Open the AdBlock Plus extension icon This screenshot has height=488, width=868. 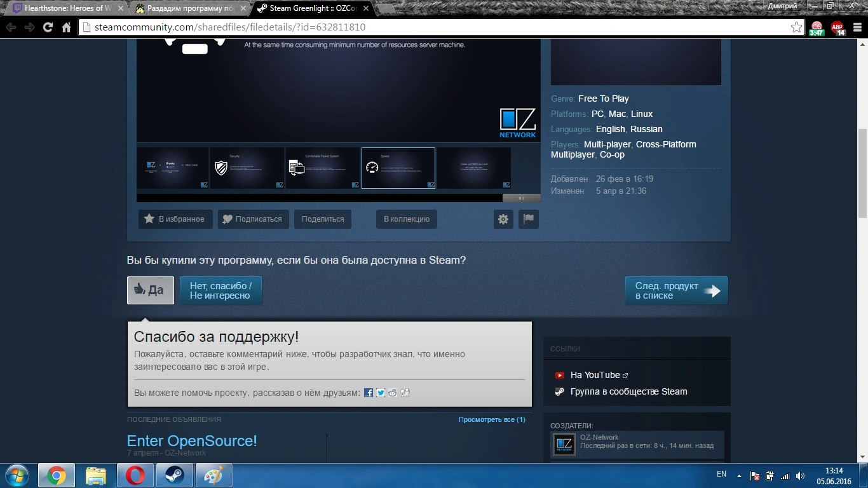(x=838, y=28)
